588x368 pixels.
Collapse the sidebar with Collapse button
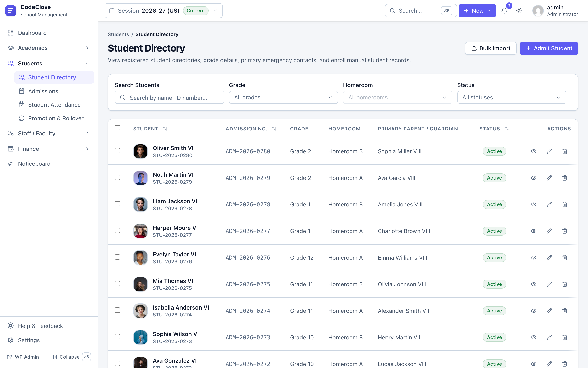(71, 357)
